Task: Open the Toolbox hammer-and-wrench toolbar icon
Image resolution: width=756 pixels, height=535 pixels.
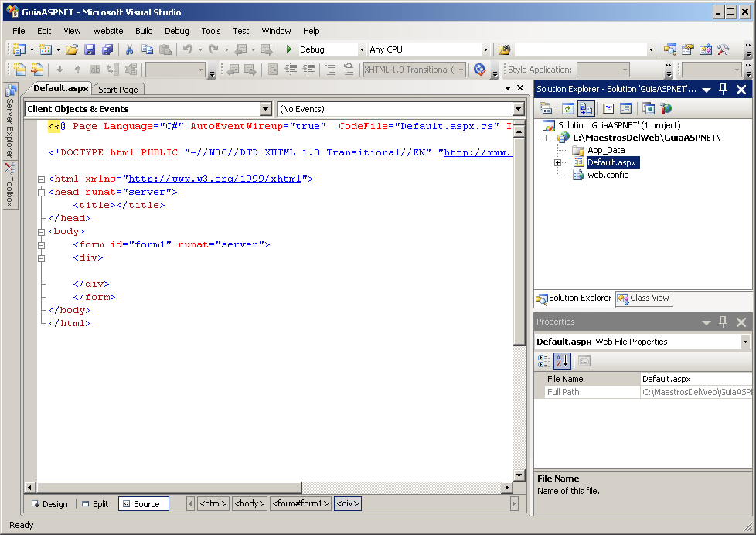Action: tap(724, 49)
